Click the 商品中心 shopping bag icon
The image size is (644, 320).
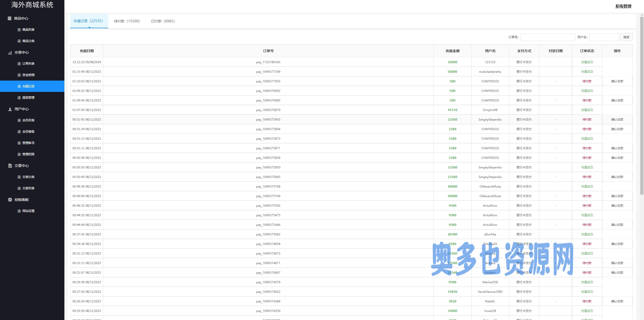pyautogui.click(x=10, y=18)
